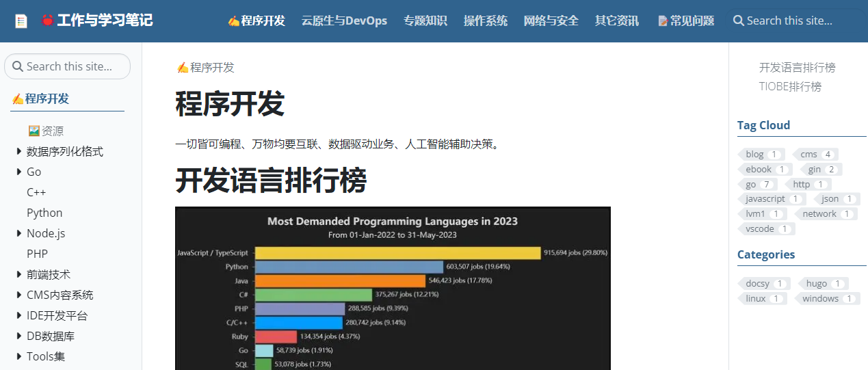Click the notebook logo icon in header
Image resolution: width=868 pixels, height=370 pixels.
[21, 21]
